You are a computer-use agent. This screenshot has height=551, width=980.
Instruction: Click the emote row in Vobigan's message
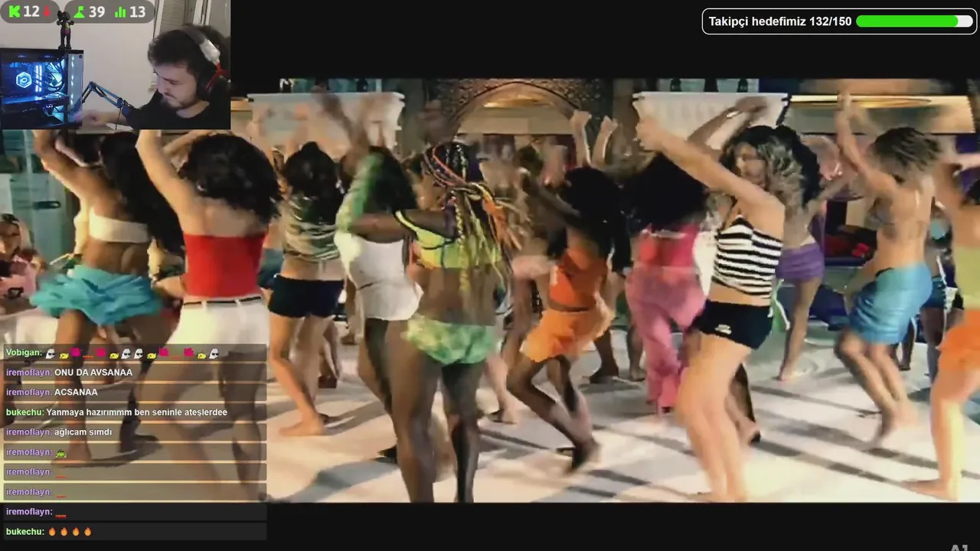tap(132, 353)
